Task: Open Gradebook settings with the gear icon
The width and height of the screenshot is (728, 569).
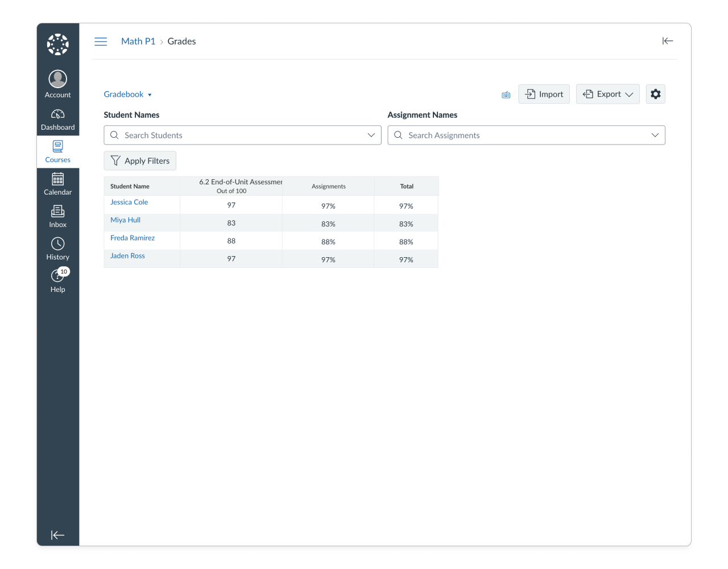Action: pyautogui.click(x=655, y=94)
